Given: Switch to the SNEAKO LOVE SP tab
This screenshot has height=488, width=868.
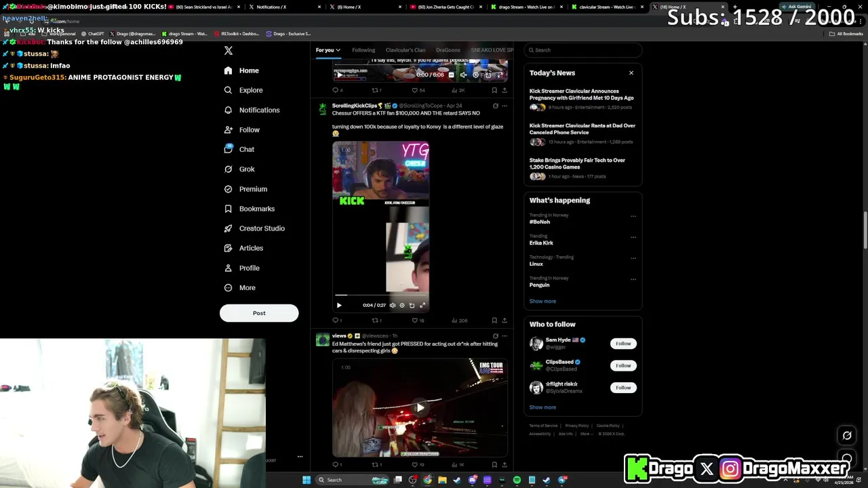Looking at the screenshot, I should pyautogui.click(x=492, y=50).
